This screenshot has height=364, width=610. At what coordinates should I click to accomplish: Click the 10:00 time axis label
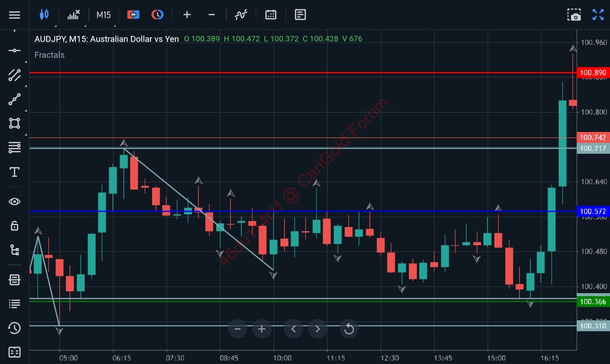coord(282,358)
